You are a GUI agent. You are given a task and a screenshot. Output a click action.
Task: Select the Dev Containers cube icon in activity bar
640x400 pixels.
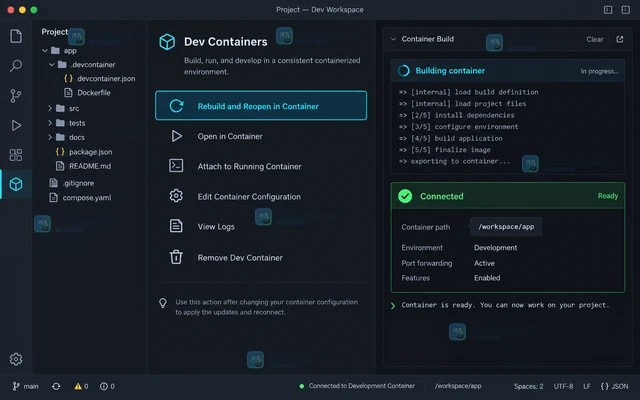tap(16, 184)
